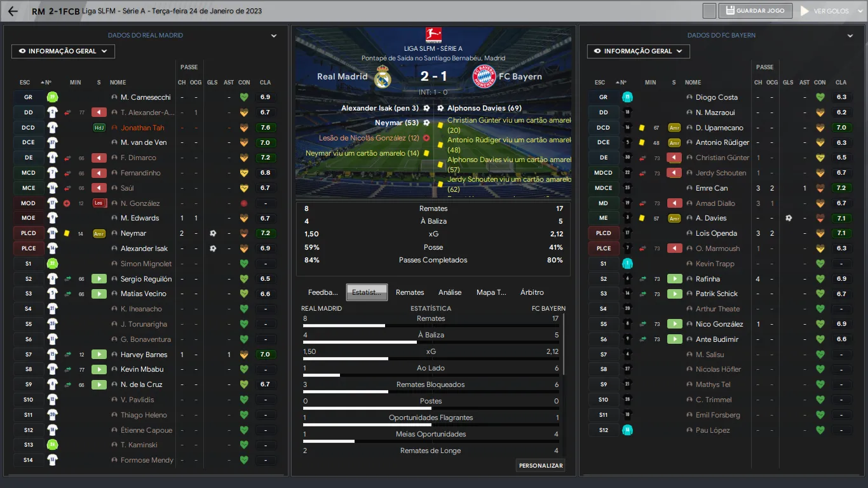868x488 pixels.
Task: Select the Análise tab
Action: coord(450,292)
